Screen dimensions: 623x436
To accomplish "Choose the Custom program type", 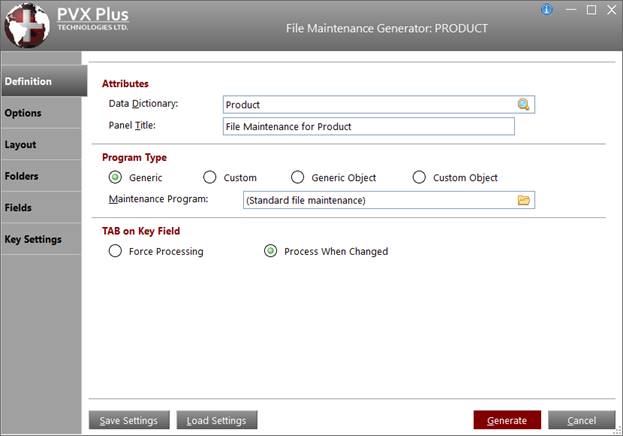I will (x=210, y=177).
